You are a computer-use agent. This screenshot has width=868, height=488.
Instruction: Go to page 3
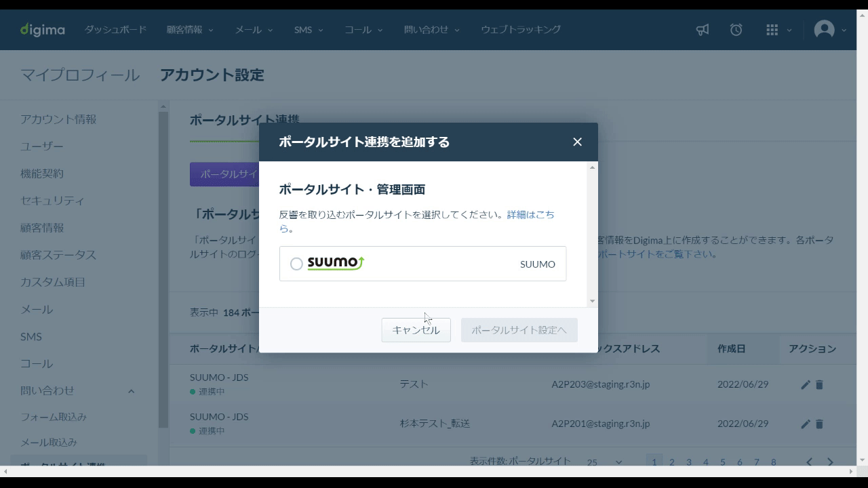(x=689, y=462)
